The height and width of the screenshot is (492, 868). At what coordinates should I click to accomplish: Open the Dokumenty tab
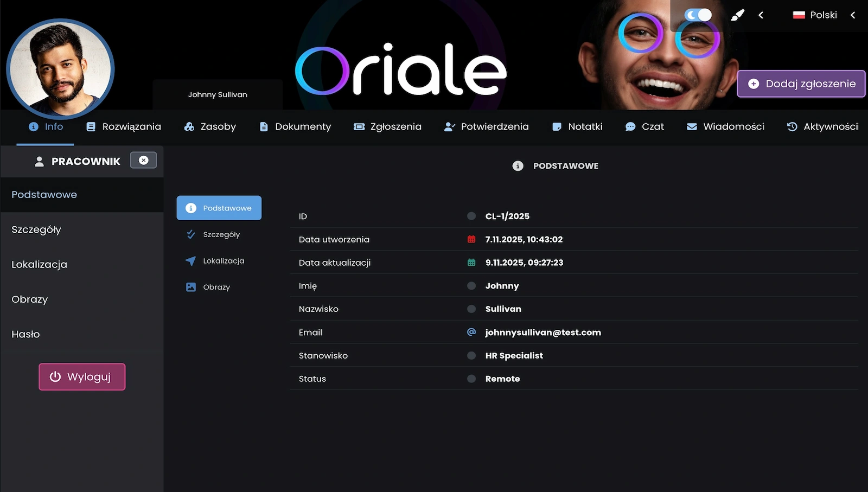tap(295, 126)
